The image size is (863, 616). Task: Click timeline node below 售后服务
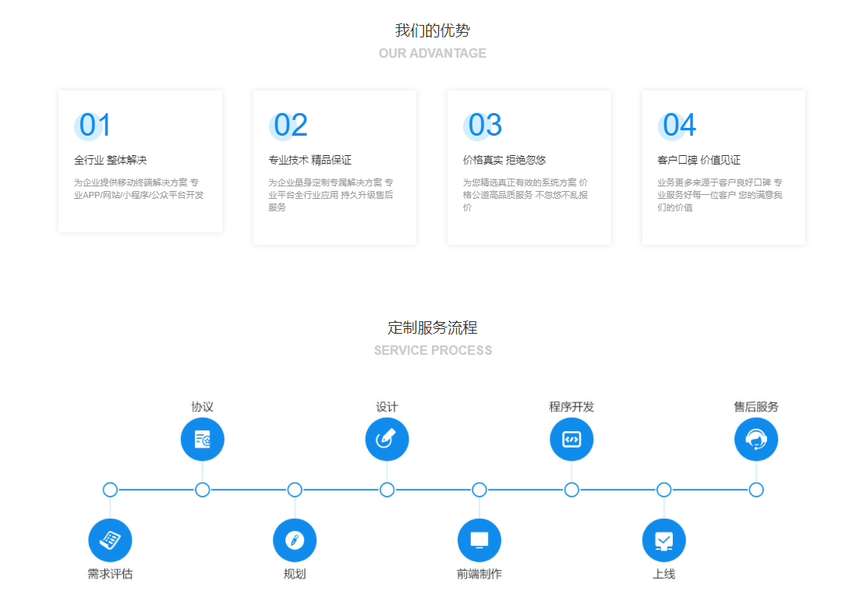pos(755,490)
